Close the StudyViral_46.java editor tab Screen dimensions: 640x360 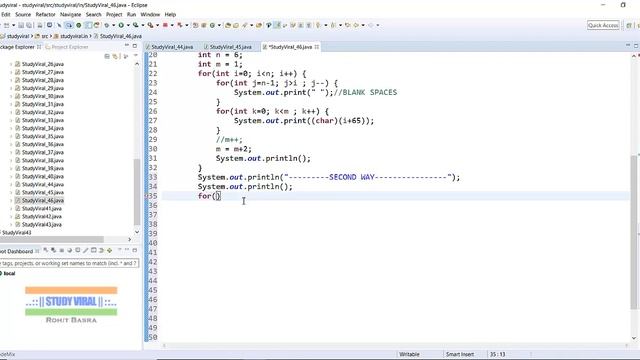(317, 47)
